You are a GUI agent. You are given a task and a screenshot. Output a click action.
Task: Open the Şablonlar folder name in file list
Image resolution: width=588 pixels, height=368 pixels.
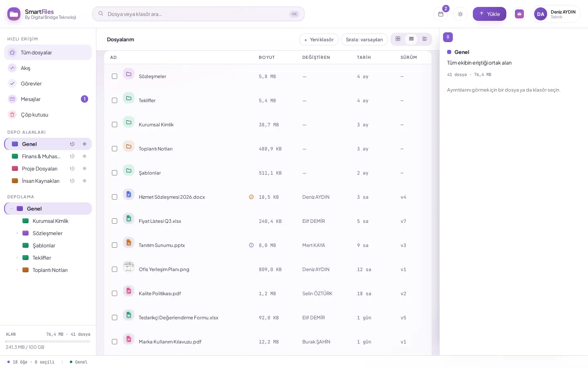tap(150, 173)
